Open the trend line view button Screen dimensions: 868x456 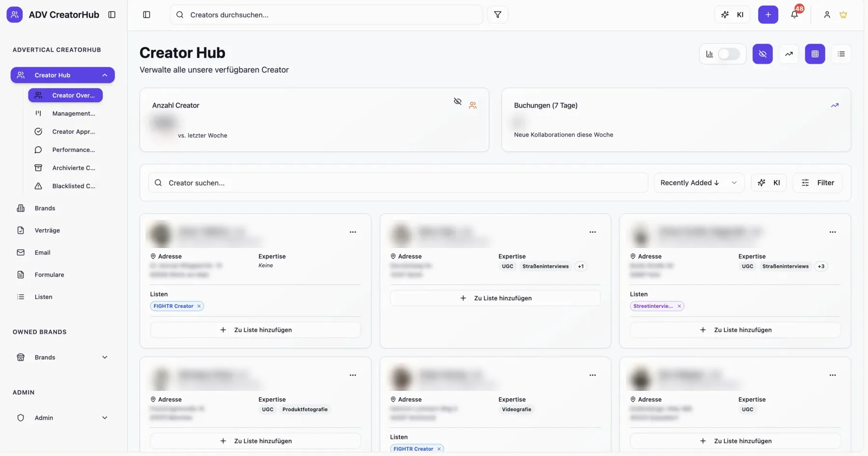(x=789, y=54)
